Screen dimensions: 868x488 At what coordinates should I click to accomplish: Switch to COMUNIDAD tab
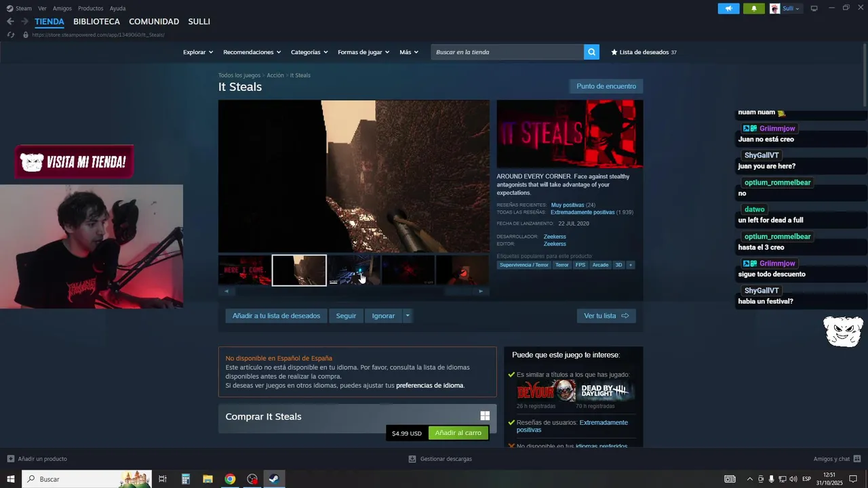click(154, 22)
